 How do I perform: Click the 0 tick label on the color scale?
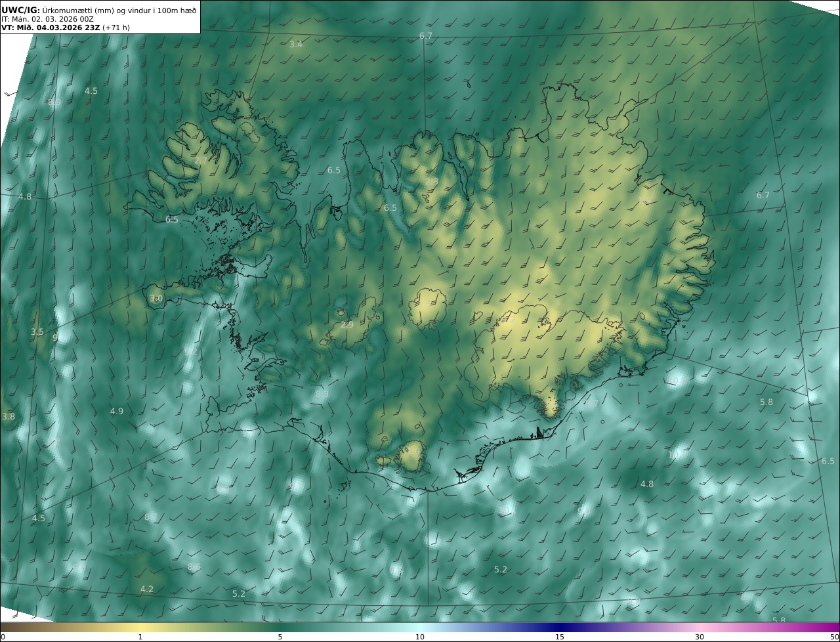tap(3, 637)
